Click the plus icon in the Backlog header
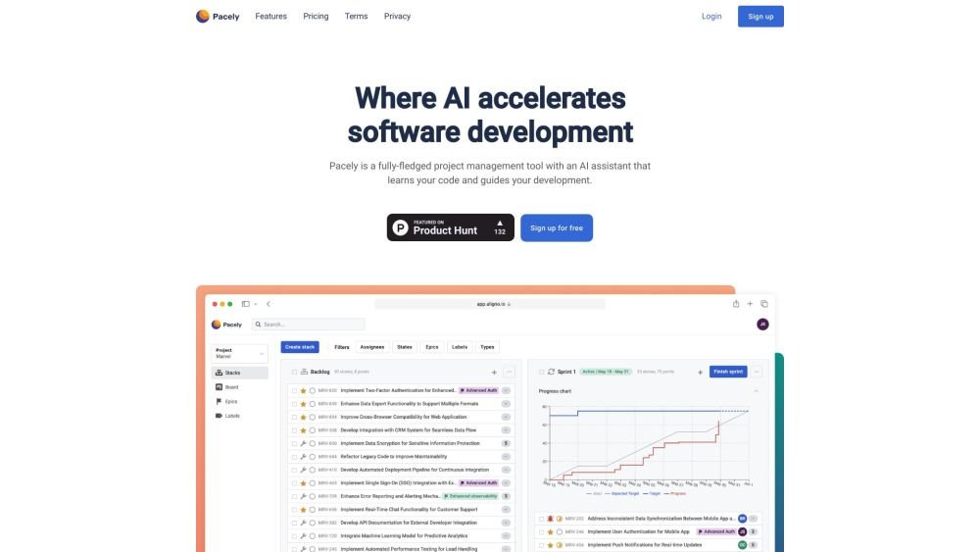Viewport: 980px width, 552px height. point(494,373)
